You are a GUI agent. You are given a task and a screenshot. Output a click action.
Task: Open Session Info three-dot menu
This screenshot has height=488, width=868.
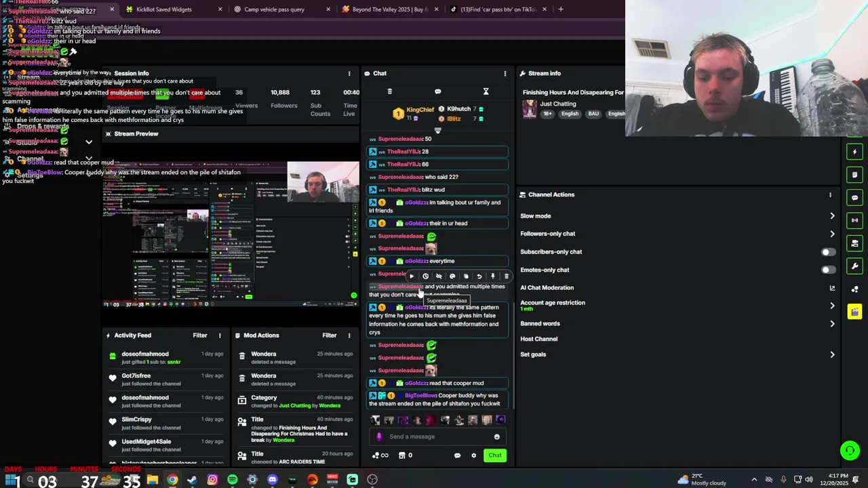coord(349,73)
